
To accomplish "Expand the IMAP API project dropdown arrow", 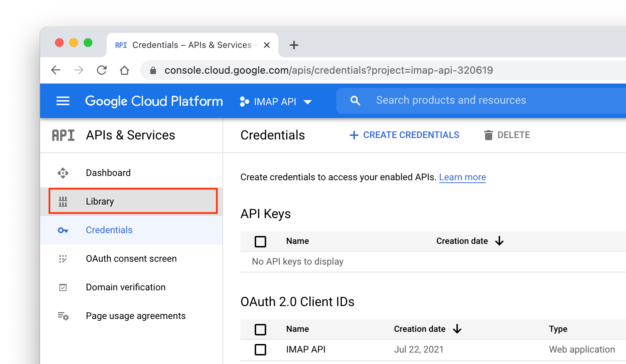I will pos(308,102).
